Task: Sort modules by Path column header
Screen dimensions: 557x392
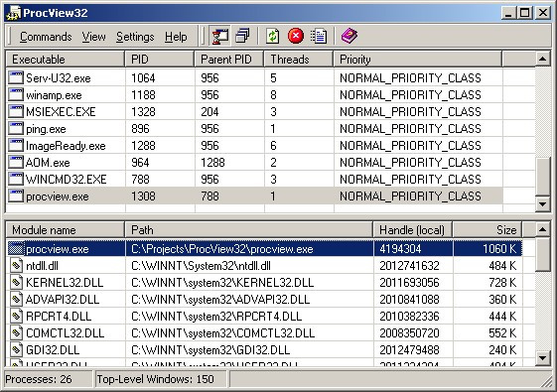Action: pyautogui.click(x=248, y=229)
